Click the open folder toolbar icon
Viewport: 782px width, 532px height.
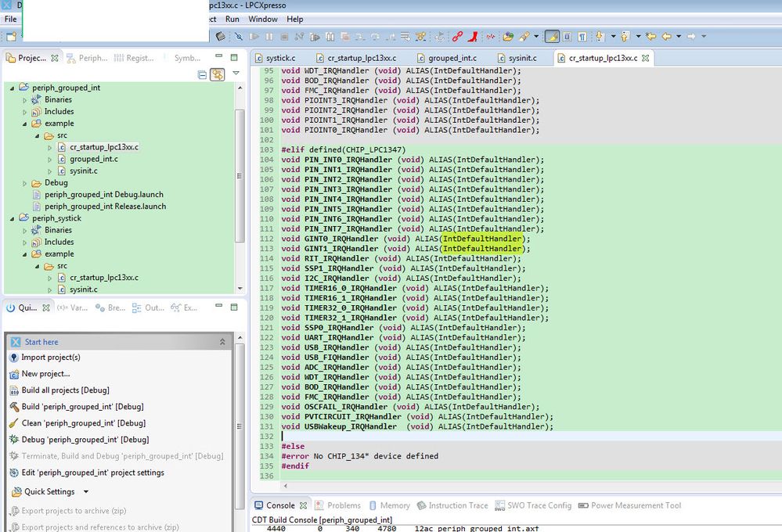pyautogui.click(x=508, y=37)
